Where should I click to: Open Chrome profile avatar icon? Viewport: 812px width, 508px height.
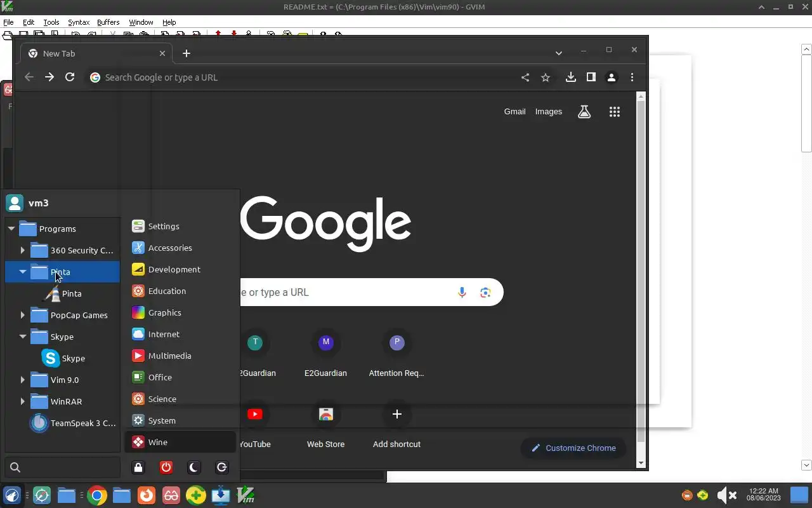pyautogui.click(x=612, y=77)
